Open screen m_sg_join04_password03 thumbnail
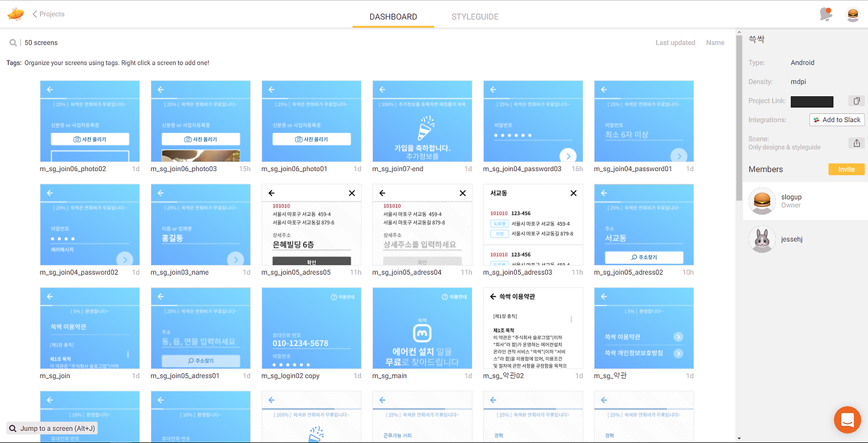 point(533,121)
